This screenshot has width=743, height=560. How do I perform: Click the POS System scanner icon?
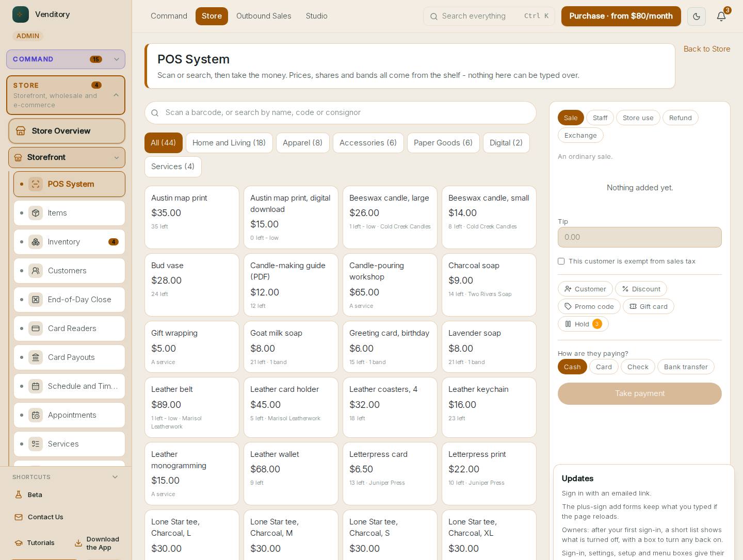[x=36, y=184]
